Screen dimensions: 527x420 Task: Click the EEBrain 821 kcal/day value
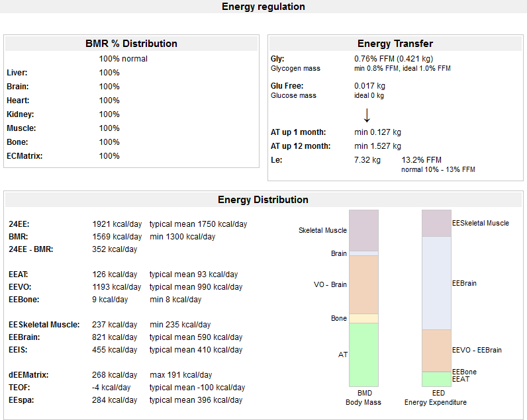115,337
